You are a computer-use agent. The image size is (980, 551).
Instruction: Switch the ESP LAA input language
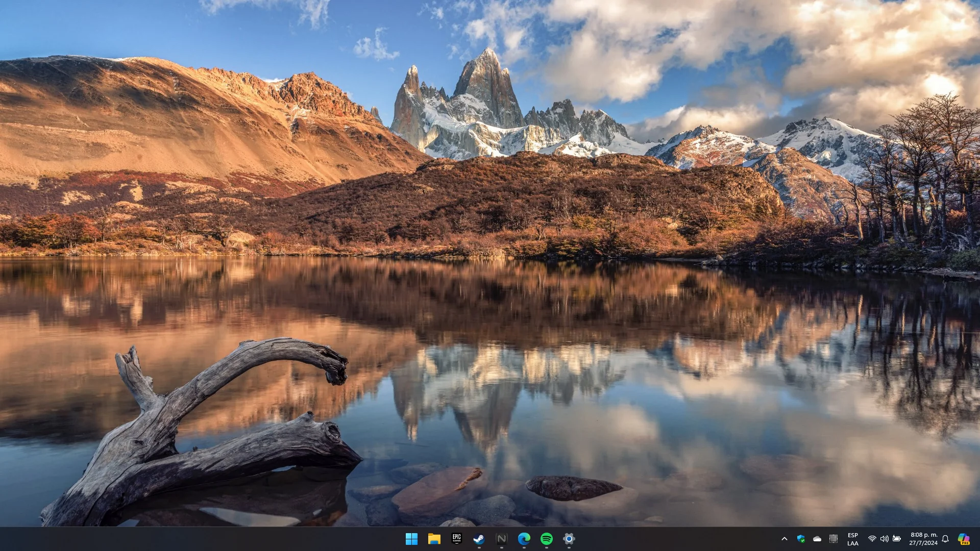852,539
